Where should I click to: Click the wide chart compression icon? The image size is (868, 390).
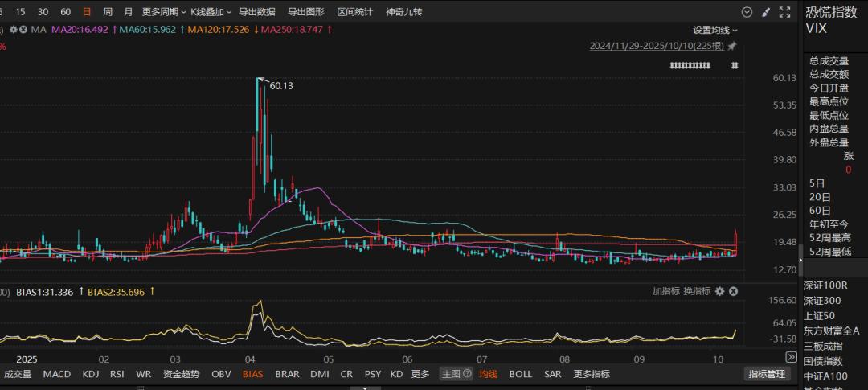point(690,65)
